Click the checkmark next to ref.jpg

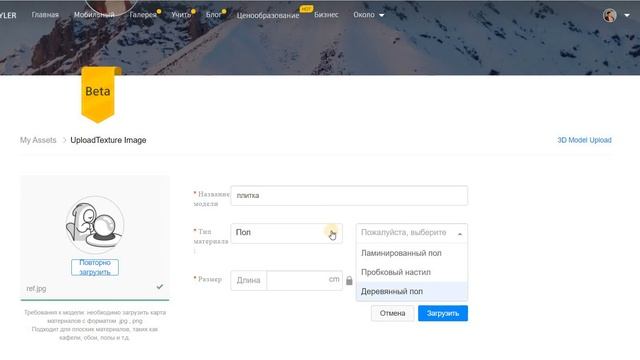(x=160, y=287)
